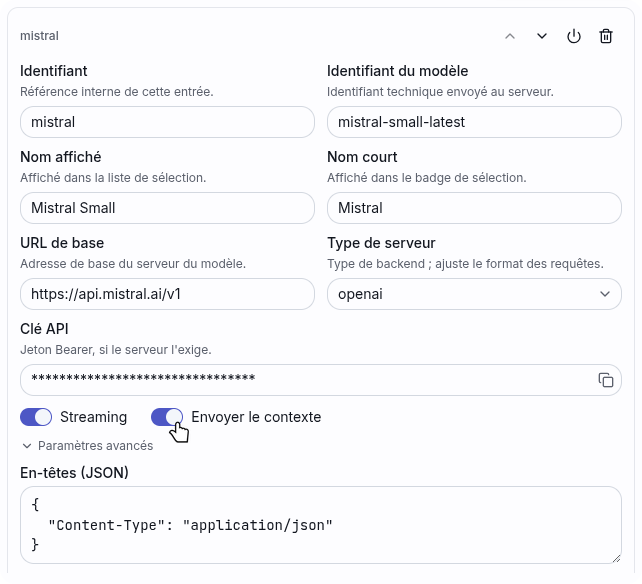This screenshot has height=584, width=642.
Task: Copy the API key
Action: [606, 380]
